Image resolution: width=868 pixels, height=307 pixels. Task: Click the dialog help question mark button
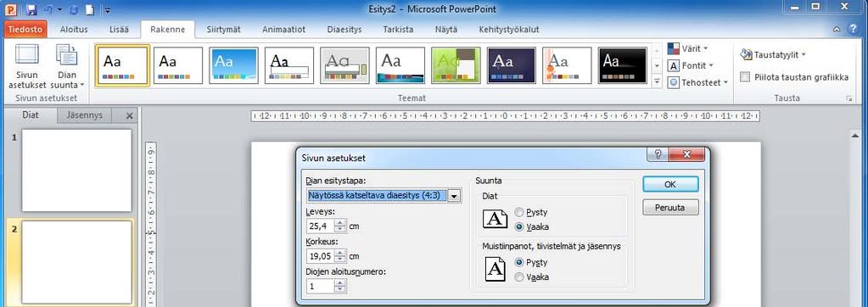657,154
